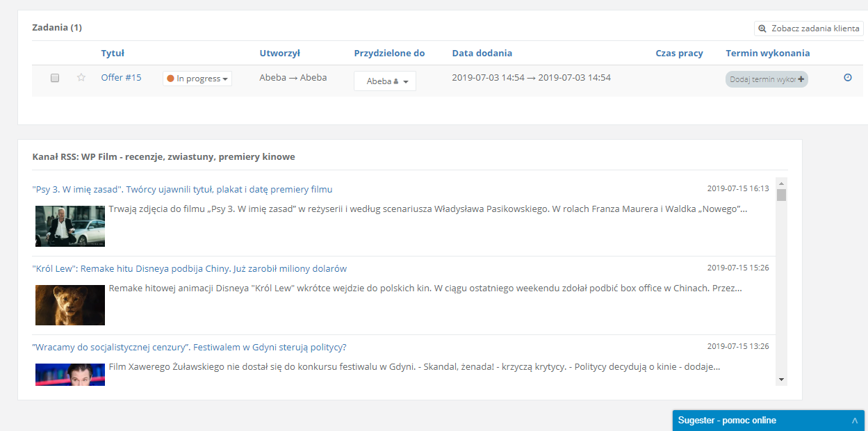The height and width of the screenshot is (431, 868).
Task: Sort by Data dodania column header
Action: coord(482,53)
